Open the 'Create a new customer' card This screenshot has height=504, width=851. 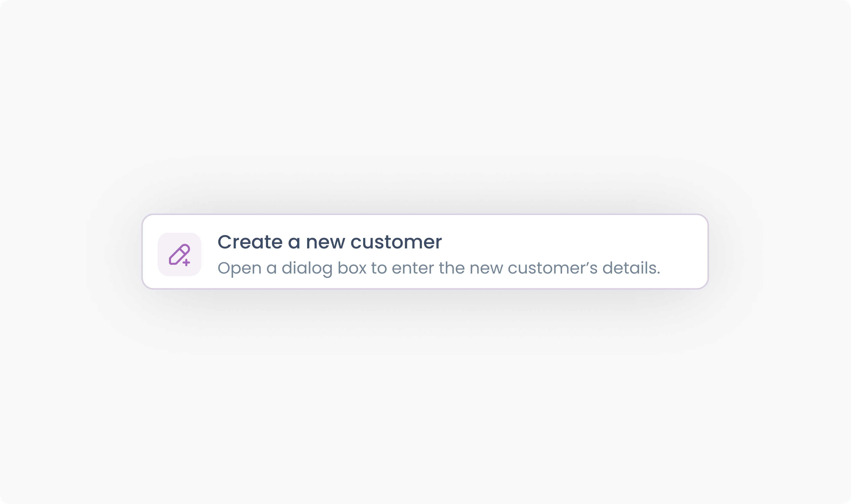(425, 252)
